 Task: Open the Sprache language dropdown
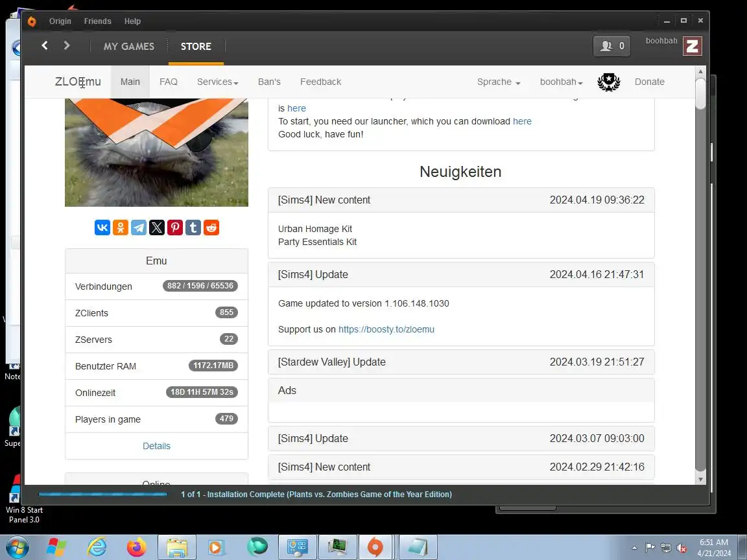click(x=499, y=82)
